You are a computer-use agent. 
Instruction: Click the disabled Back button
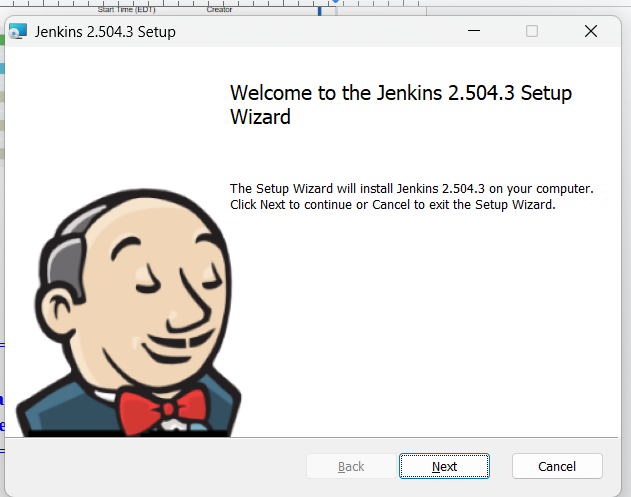click(x=351, y=466)
